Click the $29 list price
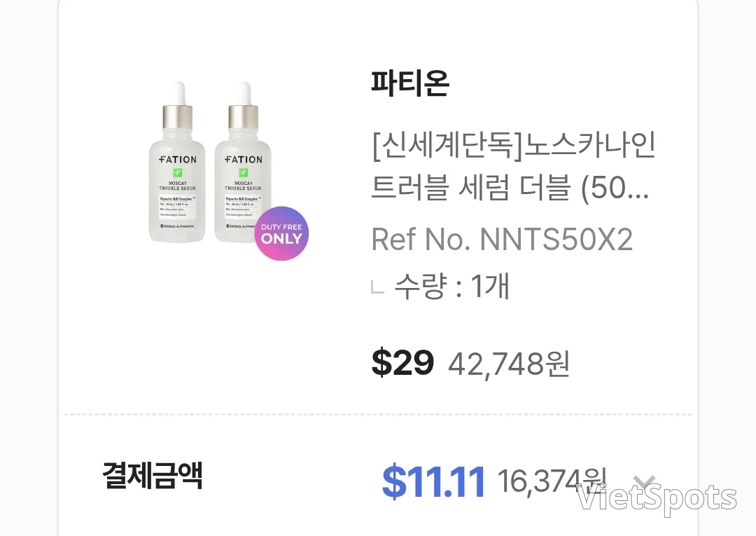Screen dimensions: 756x536 tap(402, 363)
